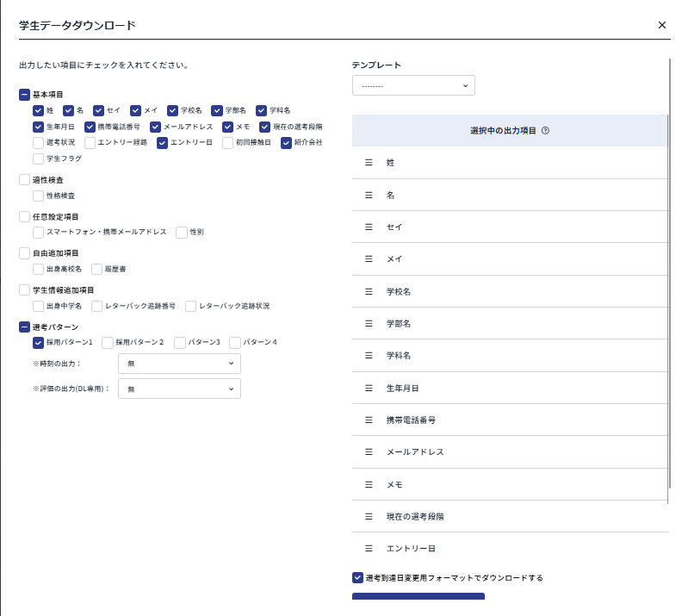Image resolution: width=682 pixels, height=616 pixels.
Task: Check the 性格検査 checkbox
Action: [x=38, y=196]
